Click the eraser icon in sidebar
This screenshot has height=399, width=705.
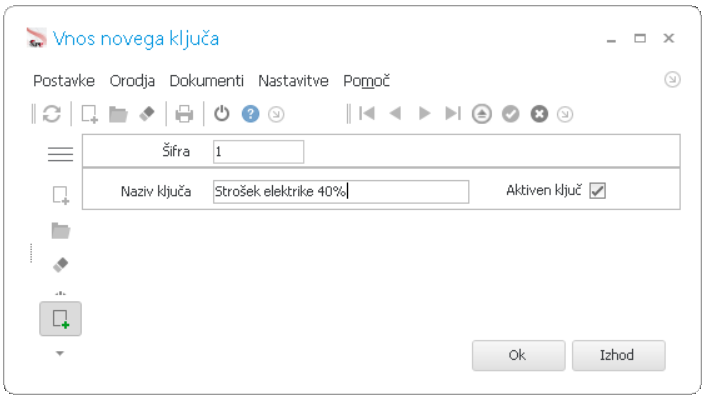[x=61, y=265]
